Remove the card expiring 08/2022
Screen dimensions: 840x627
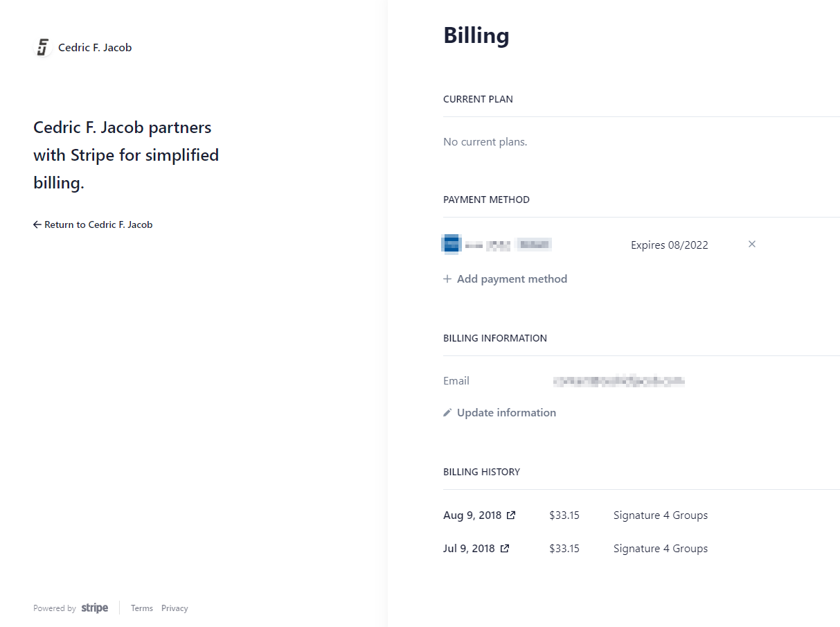point(752,244)
